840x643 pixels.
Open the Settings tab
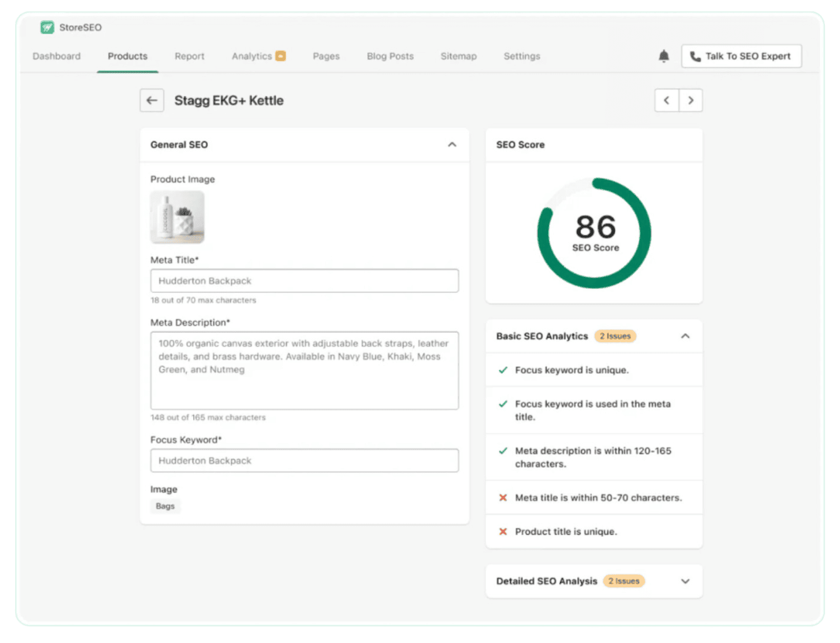(x=522, y=56)
